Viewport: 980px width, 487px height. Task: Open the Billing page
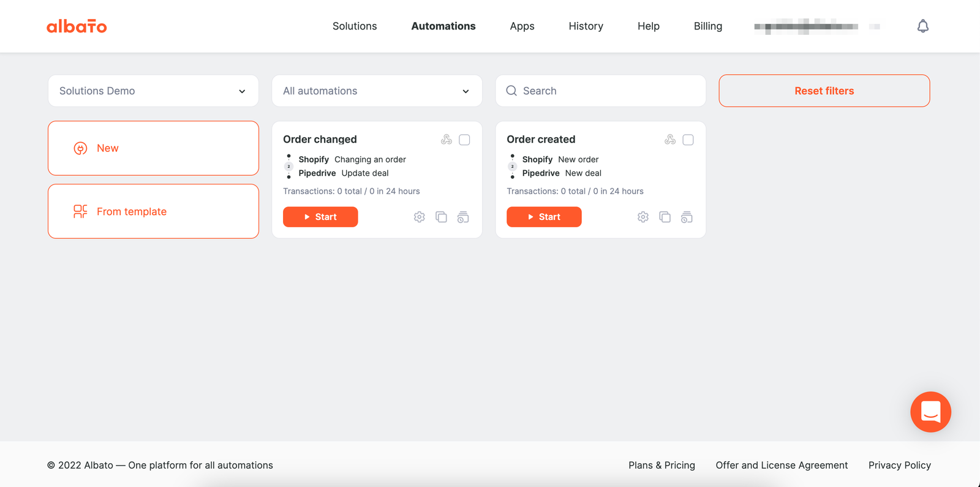pos(708,26)
